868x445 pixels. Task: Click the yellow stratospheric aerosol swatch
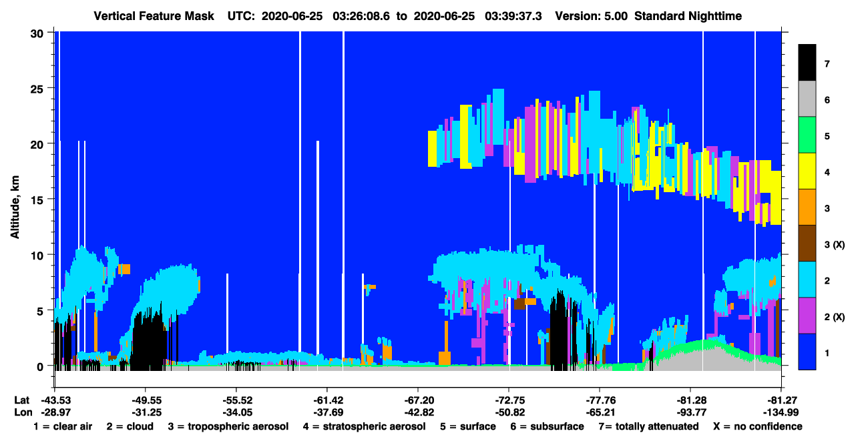point(807,171)
